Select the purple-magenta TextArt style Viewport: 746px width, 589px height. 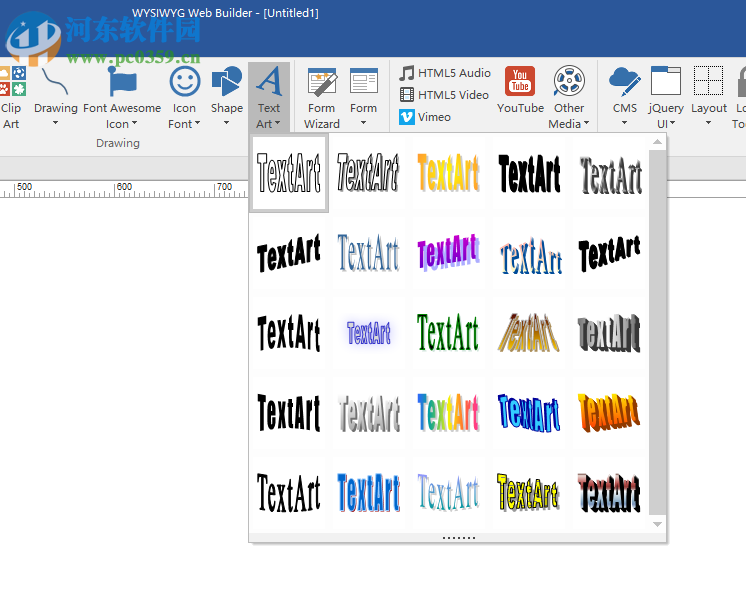click(448, 253)
